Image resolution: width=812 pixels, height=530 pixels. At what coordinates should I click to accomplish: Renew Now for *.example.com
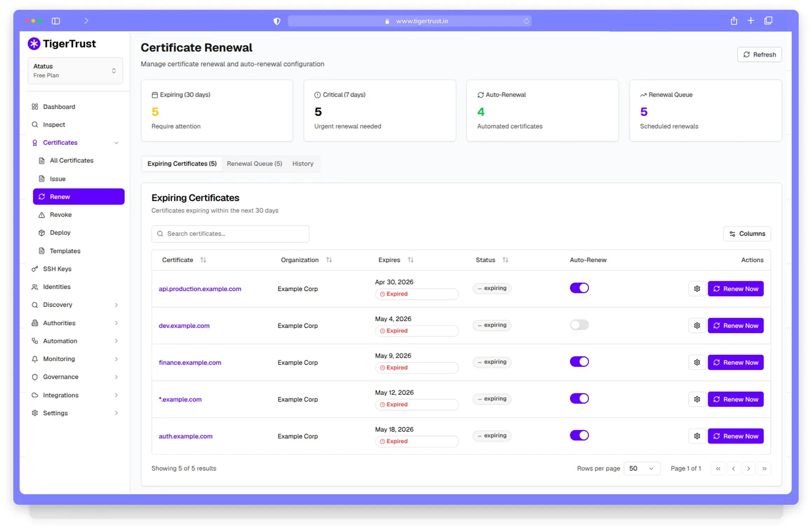coord(736,399)
